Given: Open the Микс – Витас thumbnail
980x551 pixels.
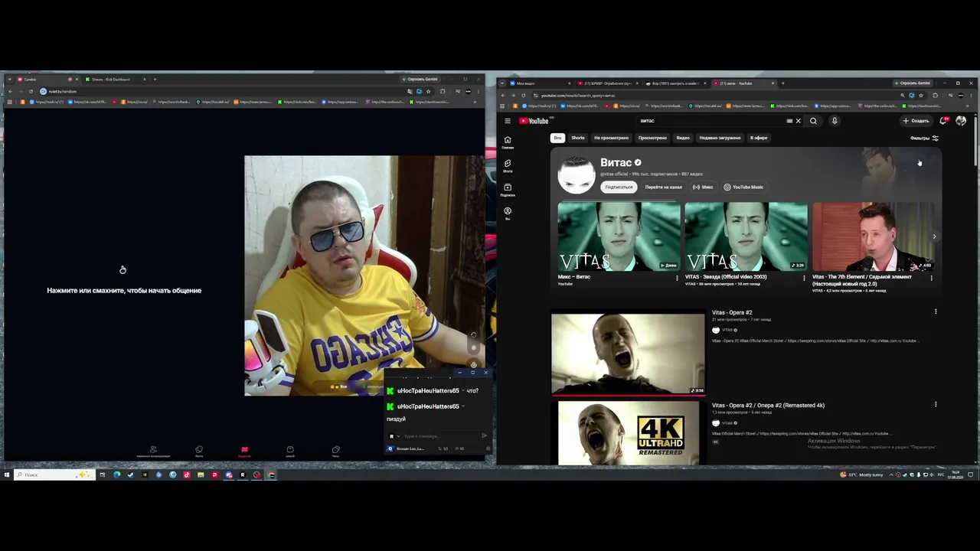Looking at the screenshot, I should tap(619, 236).
